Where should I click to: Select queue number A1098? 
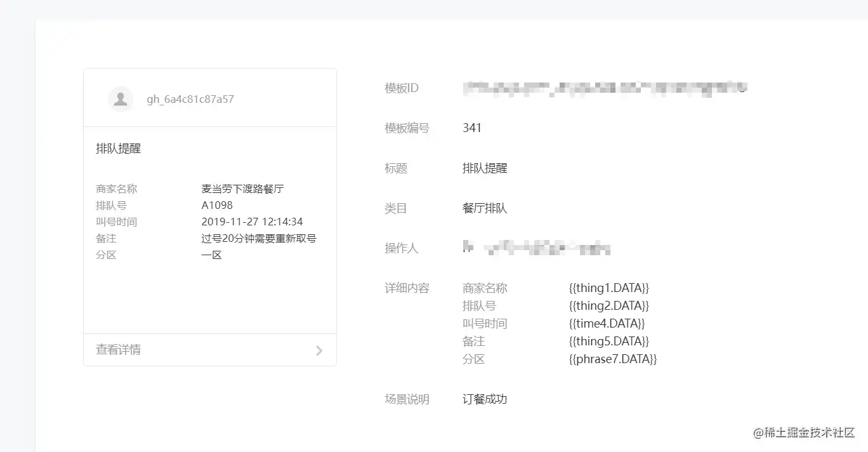(217, 205)
